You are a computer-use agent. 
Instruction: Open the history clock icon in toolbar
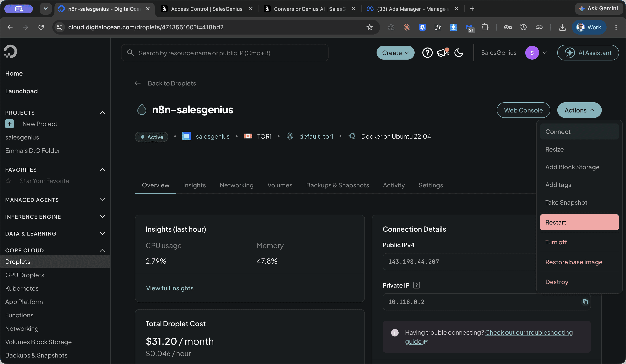tap(523, 27)
